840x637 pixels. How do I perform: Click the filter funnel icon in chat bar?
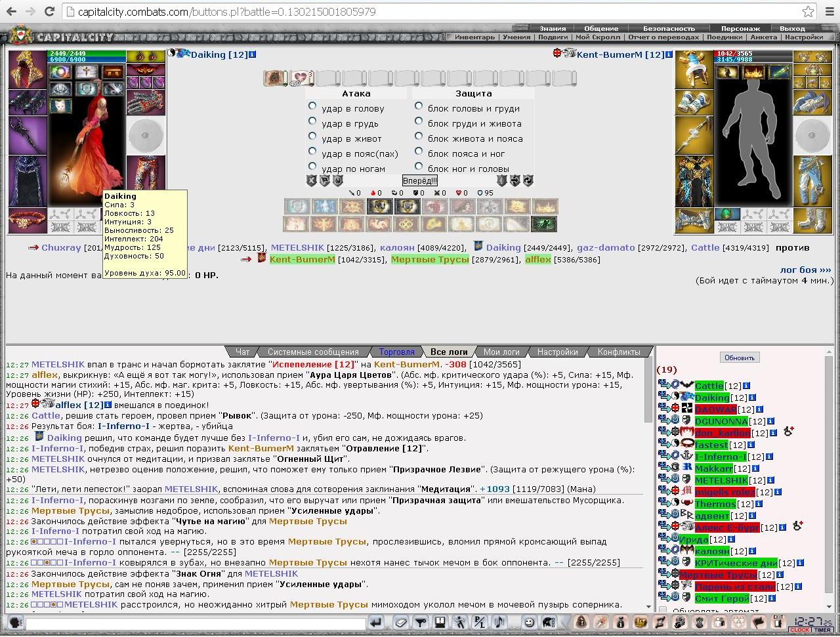421,623
